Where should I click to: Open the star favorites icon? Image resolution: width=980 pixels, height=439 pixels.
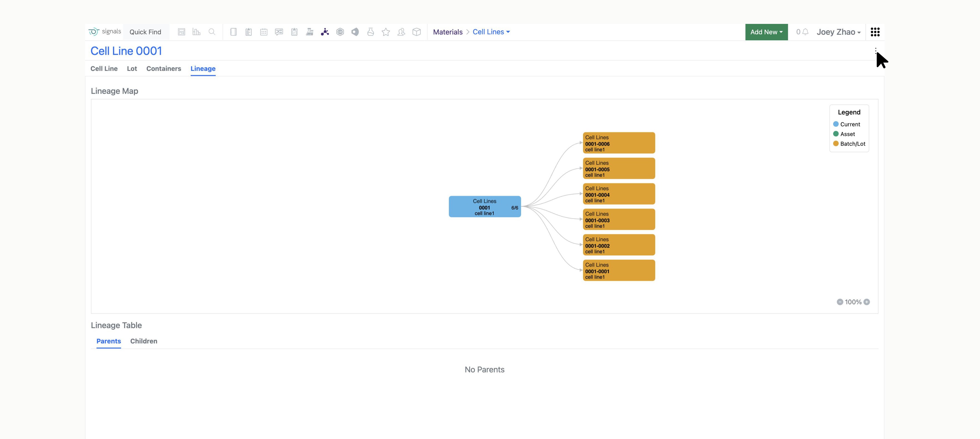(x=386, y=32)
